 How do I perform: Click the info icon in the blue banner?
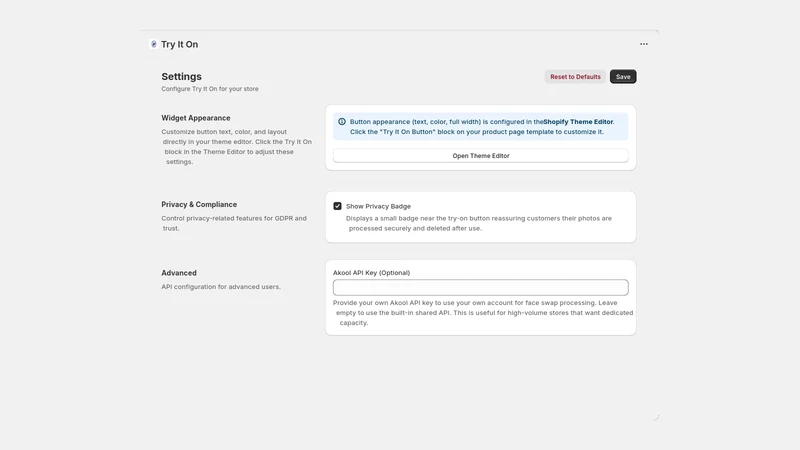click(342, 122)
